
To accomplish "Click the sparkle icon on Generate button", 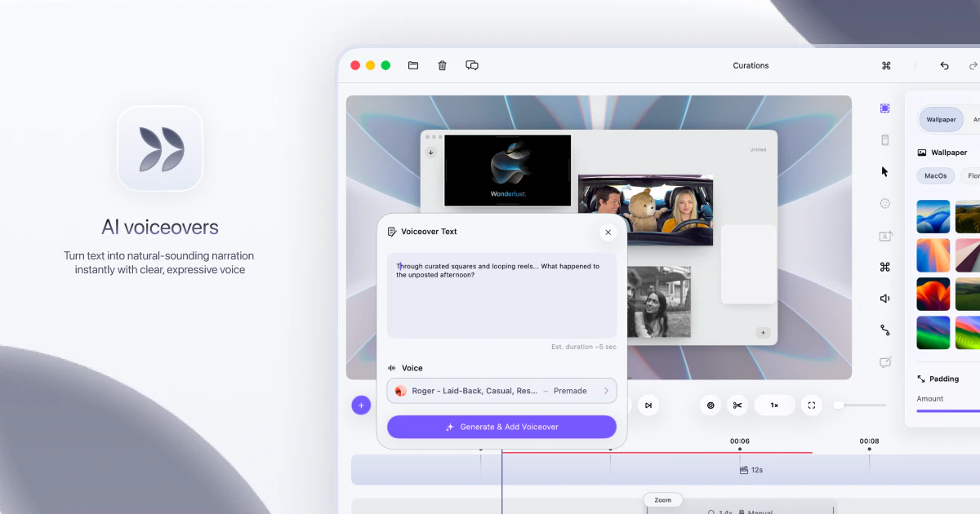I will pyautogui.click(x=449, y=427).
